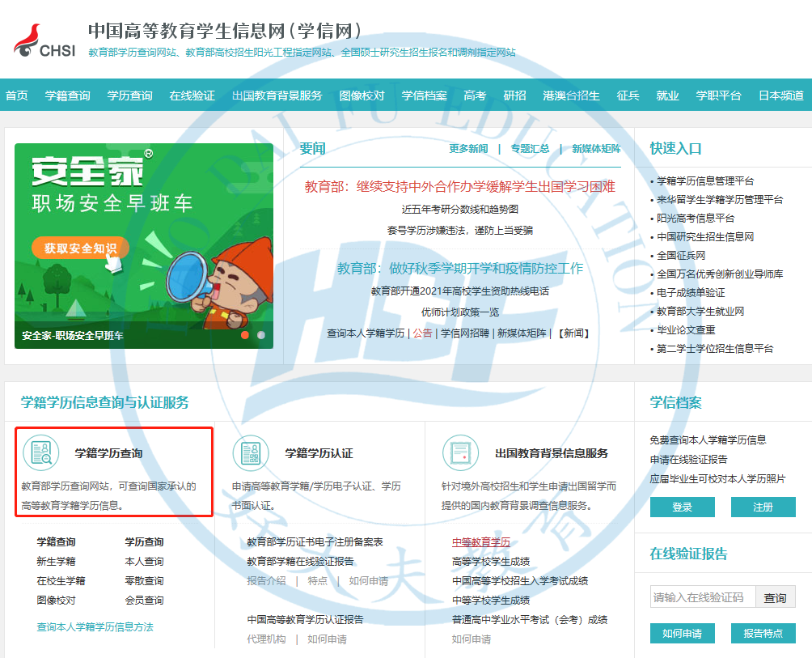The image size is (812, 658).
Task: Open 近五年考研分数线和趋势图 news link
Action: pyautogui.click(x=460, y=210)
